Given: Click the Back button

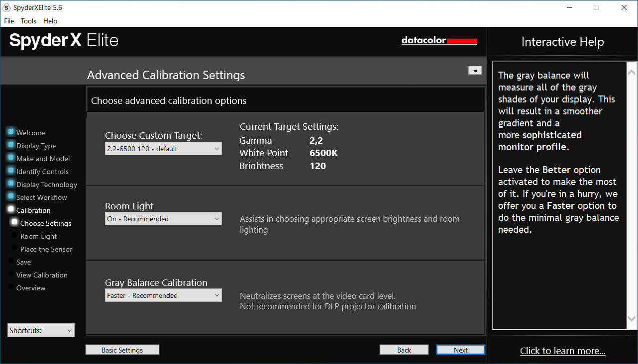Looking at the screenshot, I should tap(404, 350).
